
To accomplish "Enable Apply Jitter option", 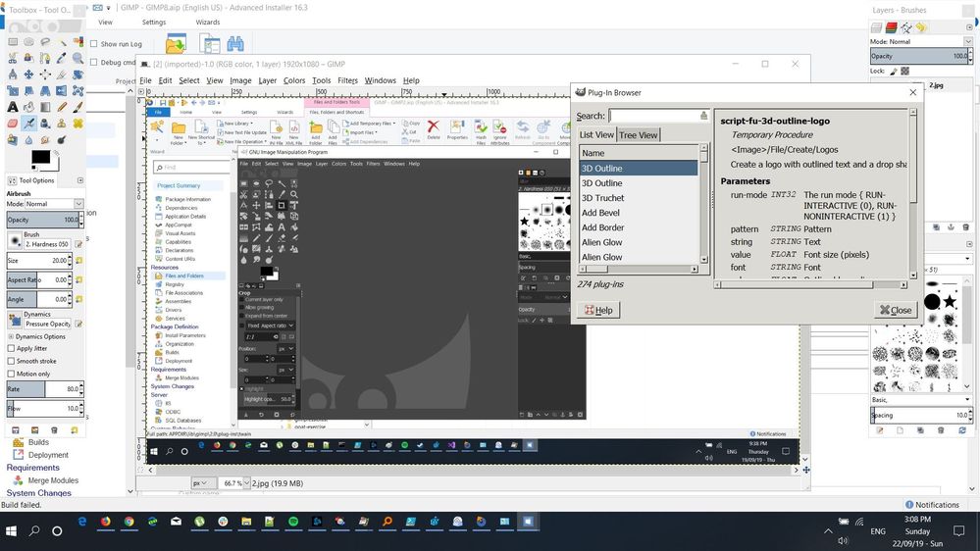I will coord(11,349).
